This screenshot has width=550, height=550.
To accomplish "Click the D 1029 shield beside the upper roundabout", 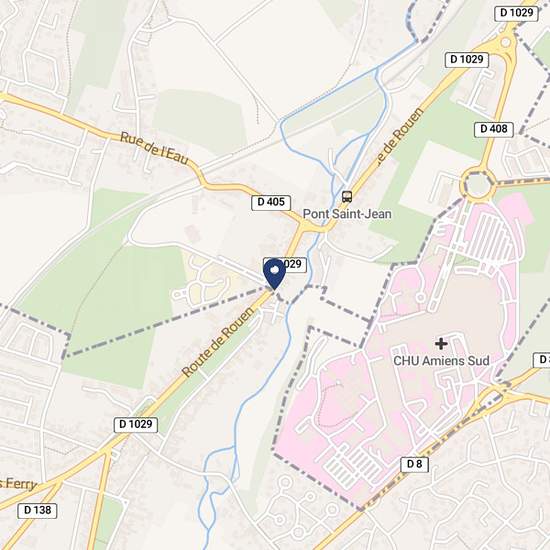I will pos(467,60).
